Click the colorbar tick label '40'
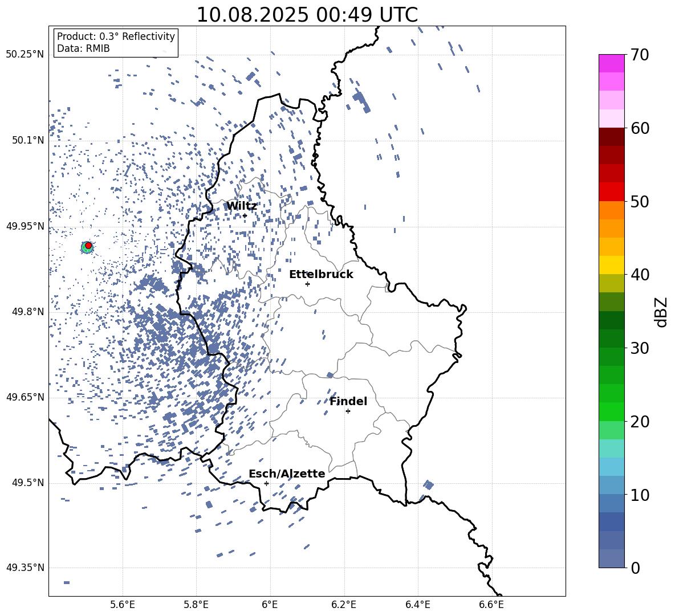This screenshot has width=675, height=616. point(640,275)
